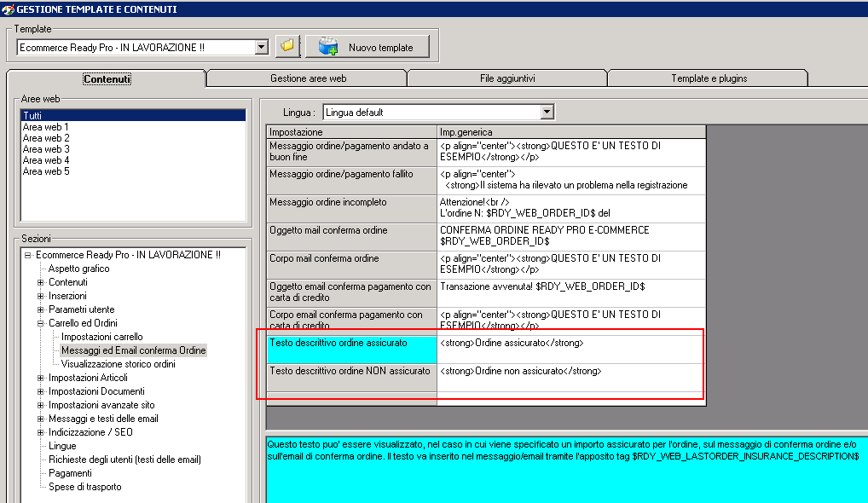Select Richieste degli utenti tree item
The width and height of the screenshot is (868, 503).
click(x=124, y=460)
